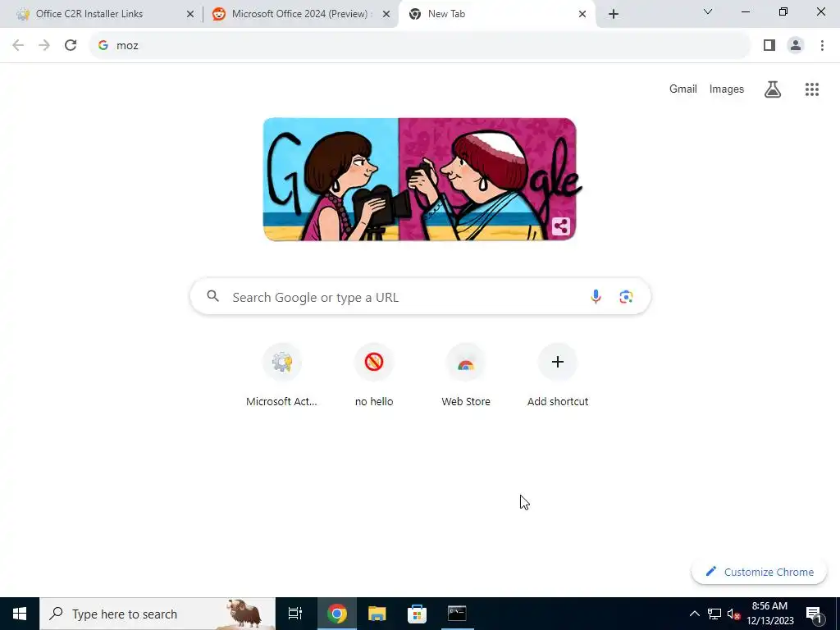Start voice search with microphone

tap(596, 296)
